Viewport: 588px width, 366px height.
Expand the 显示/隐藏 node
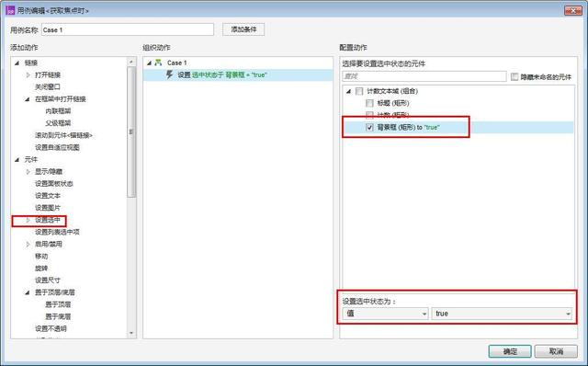tap(28, 172)
